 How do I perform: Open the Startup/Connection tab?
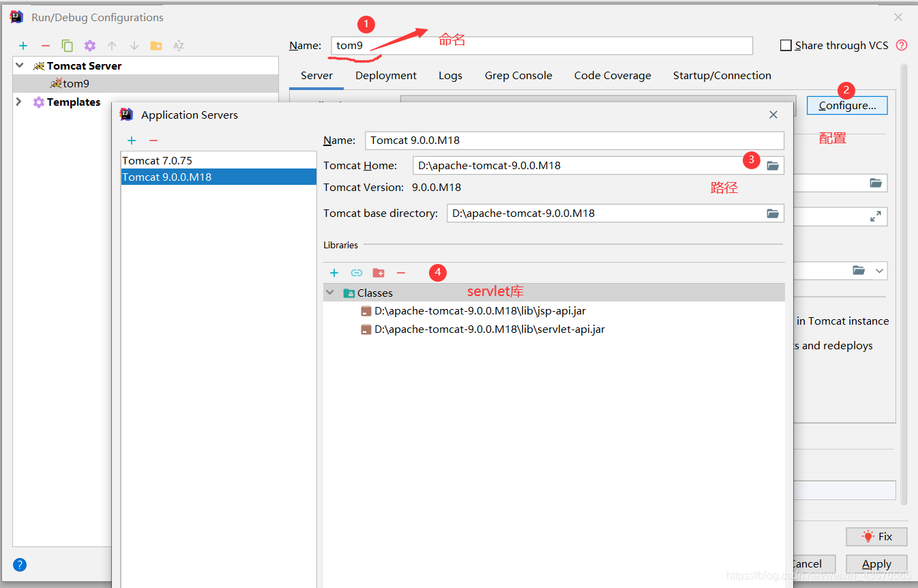(x=722, y=76)
